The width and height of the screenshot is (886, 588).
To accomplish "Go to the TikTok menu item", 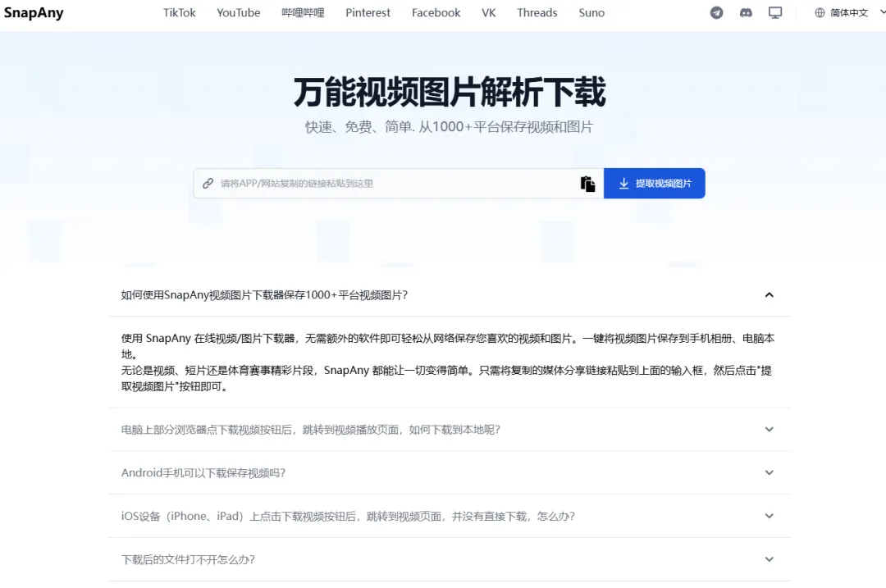I will (x=179, y=12).
